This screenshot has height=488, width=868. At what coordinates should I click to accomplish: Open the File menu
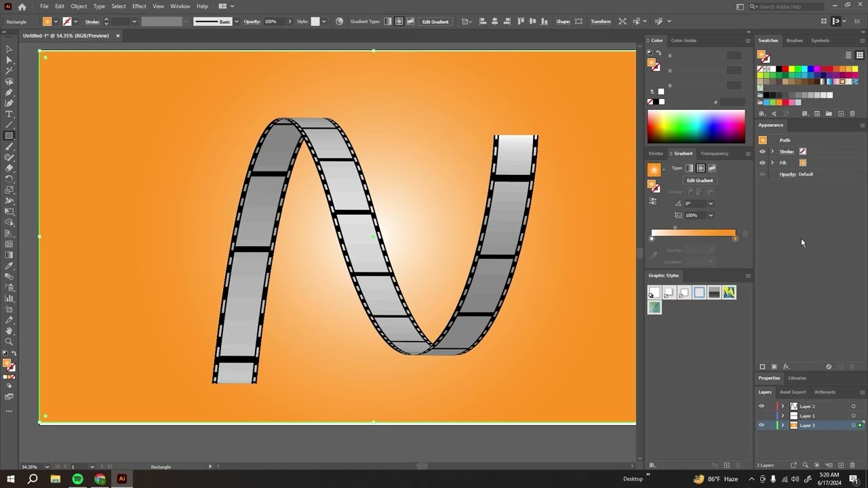coord(44,6)
